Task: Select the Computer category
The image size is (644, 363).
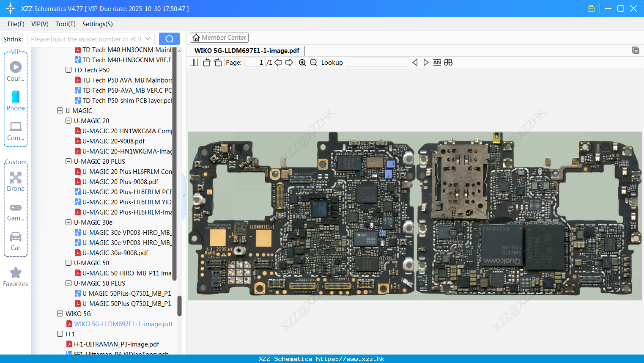Action: point(16,131)
